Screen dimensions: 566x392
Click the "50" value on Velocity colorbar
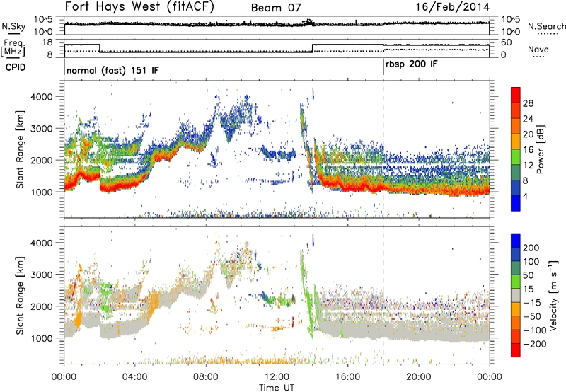[x=528, y=275]
